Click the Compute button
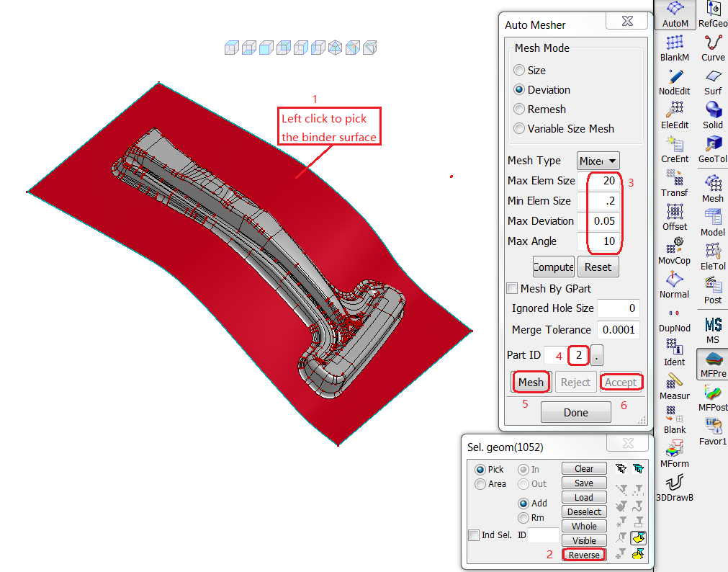728x572 pixels. coord(554,267)
